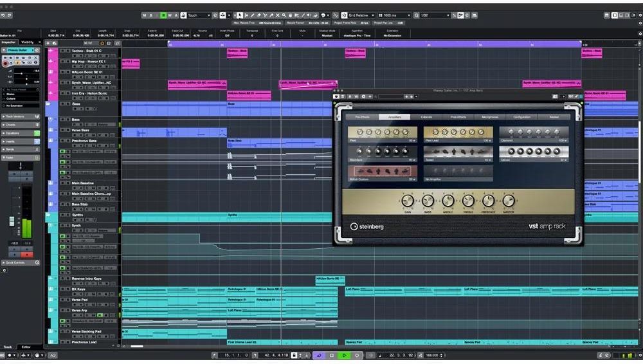Select the Erase tool
Image resolution: width=643 pixels, height=364 pixels.
coord(258,15)
